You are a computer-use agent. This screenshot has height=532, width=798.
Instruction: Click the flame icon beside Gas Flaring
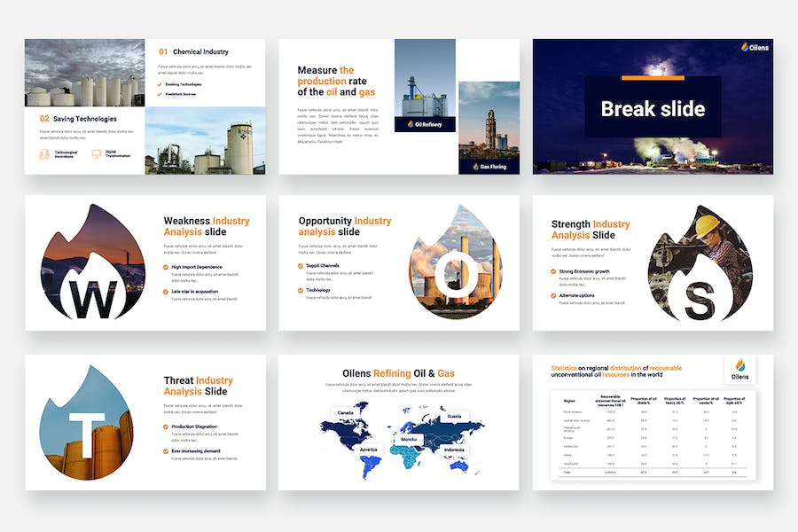474,166
